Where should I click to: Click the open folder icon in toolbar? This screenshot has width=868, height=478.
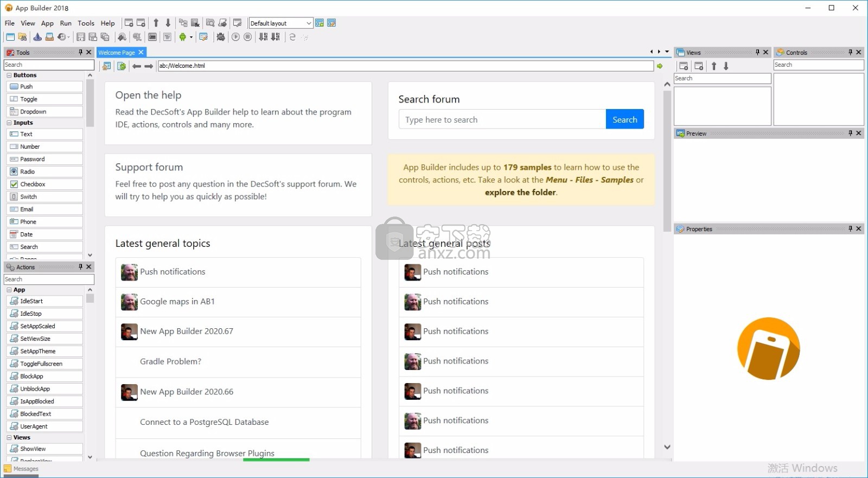point(22,37)
